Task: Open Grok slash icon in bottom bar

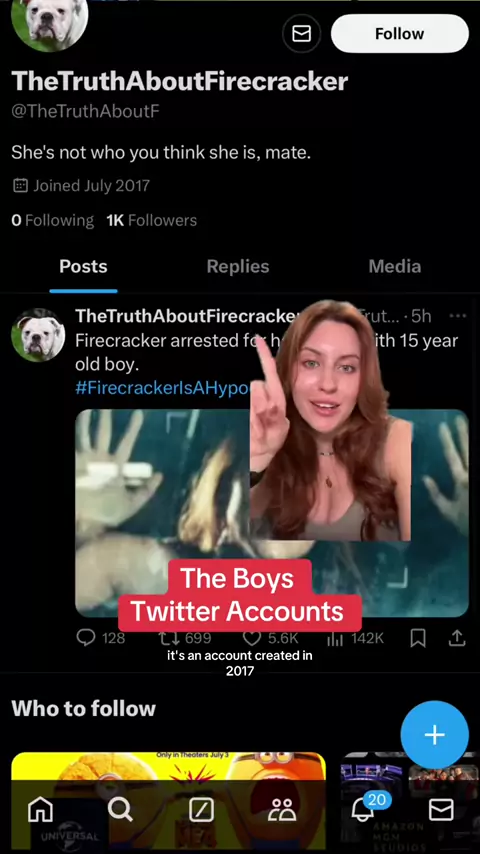Action: [x=201, y=810]
